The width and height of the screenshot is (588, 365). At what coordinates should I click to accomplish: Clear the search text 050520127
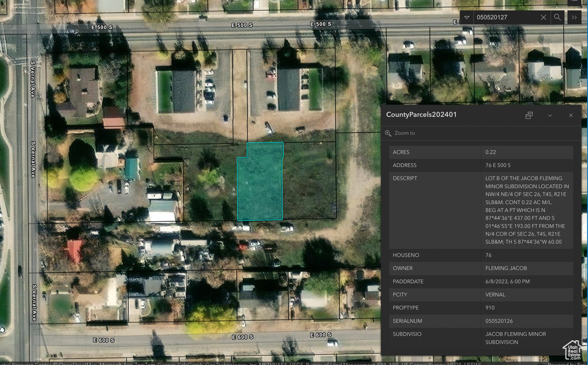(x=543, y=17)
